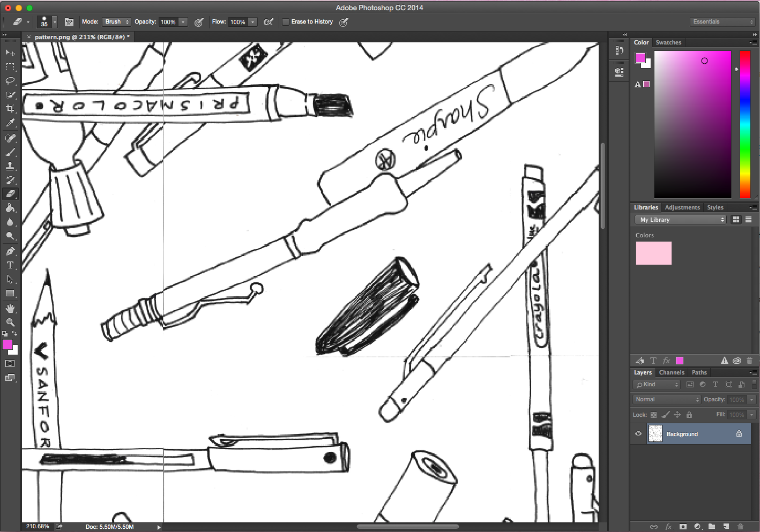The height and width of the screenshot is (532, 760).
Task: Open the My Library selector
Action: point(680,219)
